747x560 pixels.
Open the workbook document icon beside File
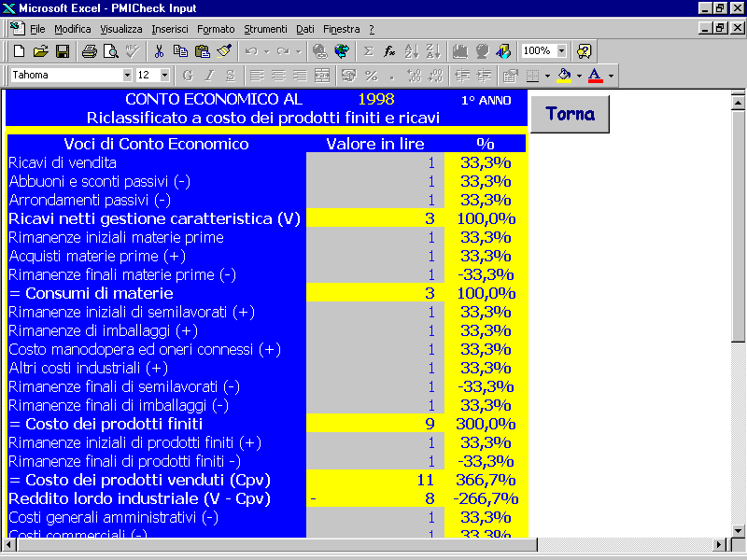click(18, 29)
